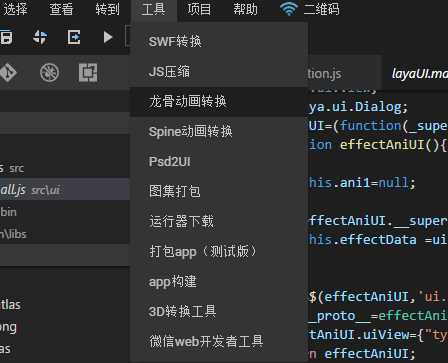This screenshot has width=448, height=363.
Task: Click the save icon in toolbar
Action: tap(6, 37)
